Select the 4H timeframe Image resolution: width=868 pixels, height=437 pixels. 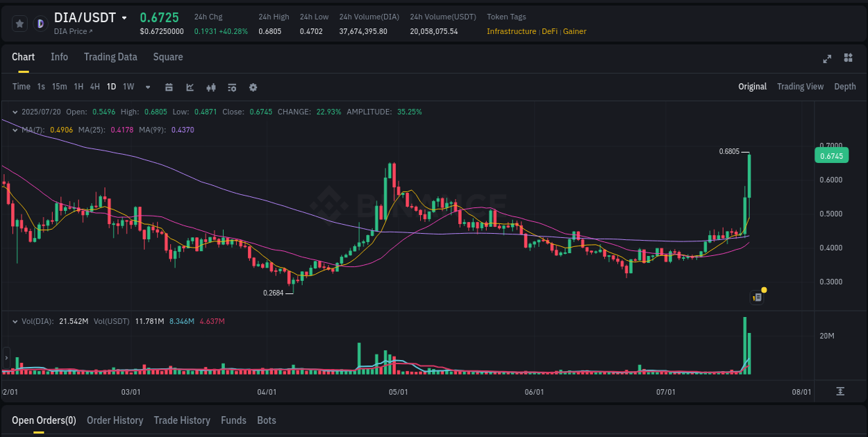click(x=94, y=87)
